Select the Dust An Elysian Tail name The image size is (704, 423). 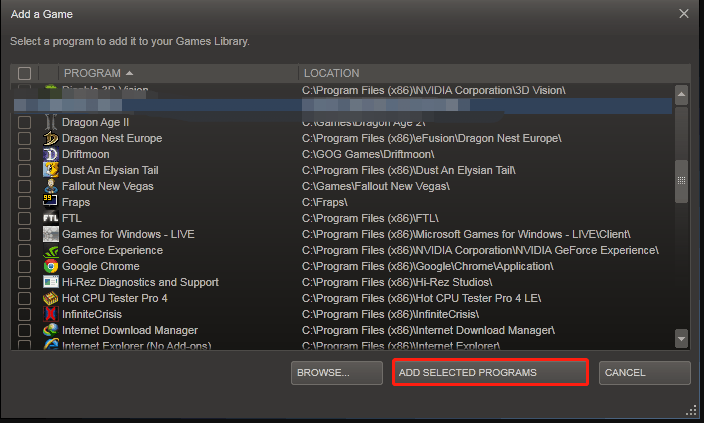pos(110,170)
